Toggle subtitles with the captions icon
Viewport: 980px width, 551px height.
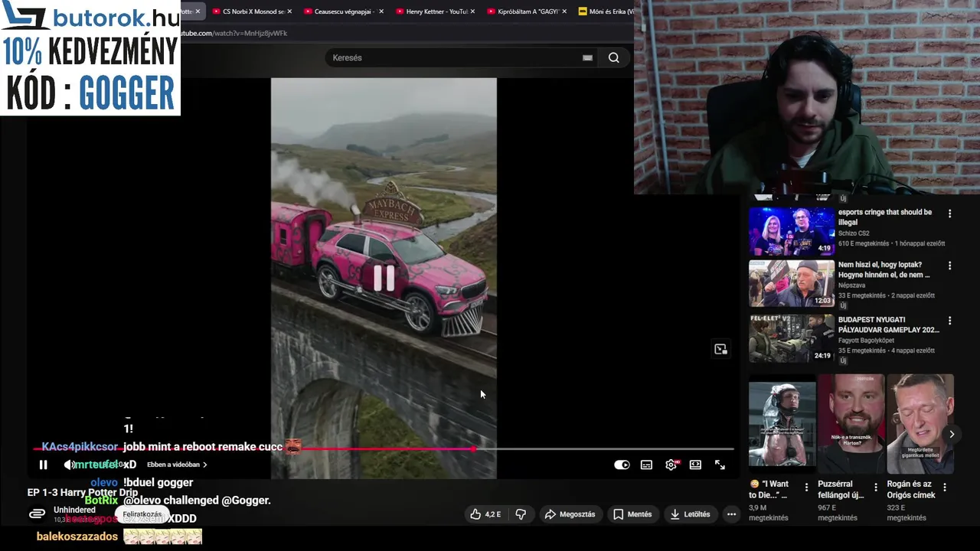pos(646,465)
